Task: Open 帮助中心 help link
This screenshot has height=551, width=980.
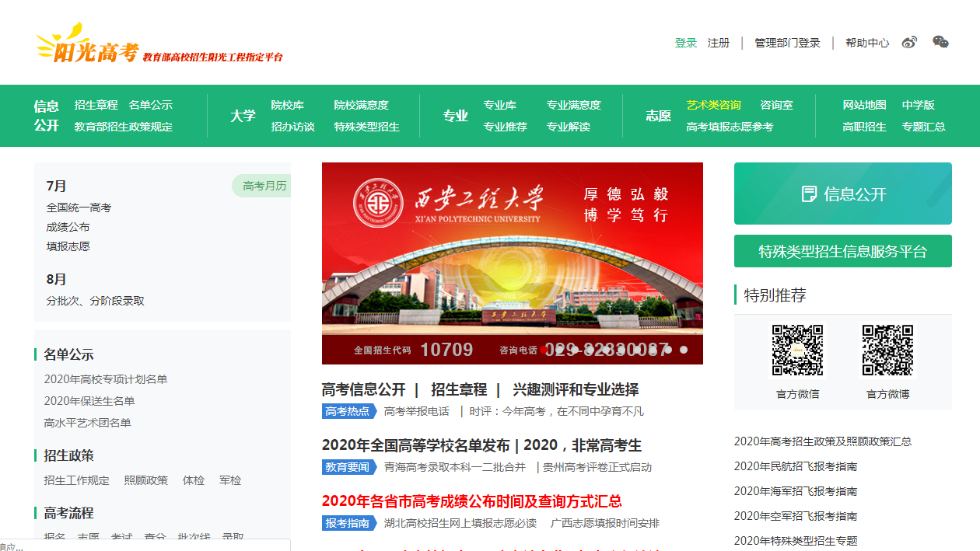Action: 867,44
